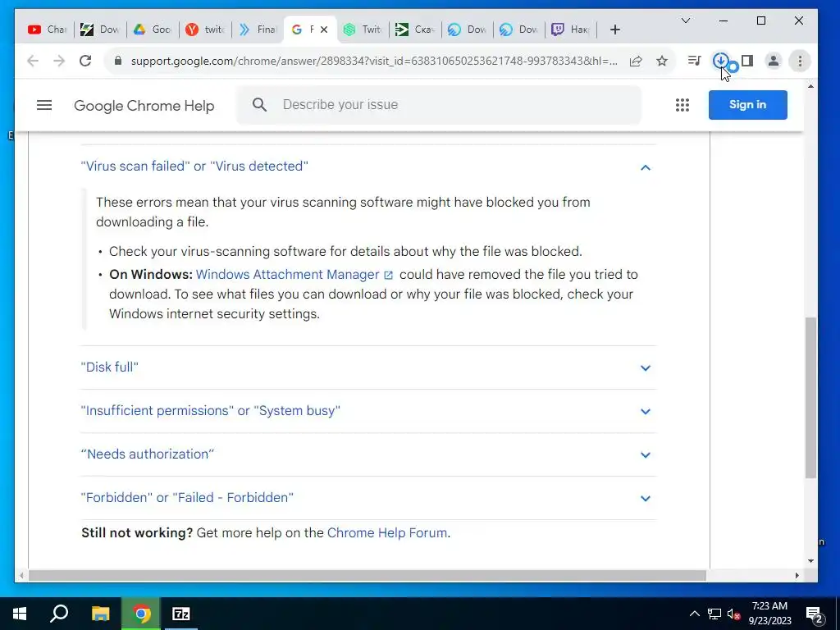Open tab search dropdown arrow
840x630 pixels.
tap(686, 21)
